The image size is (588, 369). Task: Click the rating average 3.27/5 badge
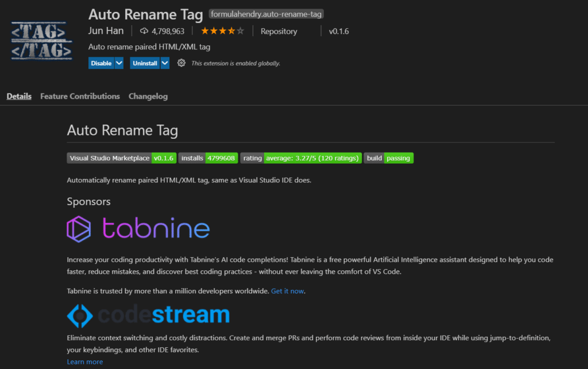click(301, 158)
